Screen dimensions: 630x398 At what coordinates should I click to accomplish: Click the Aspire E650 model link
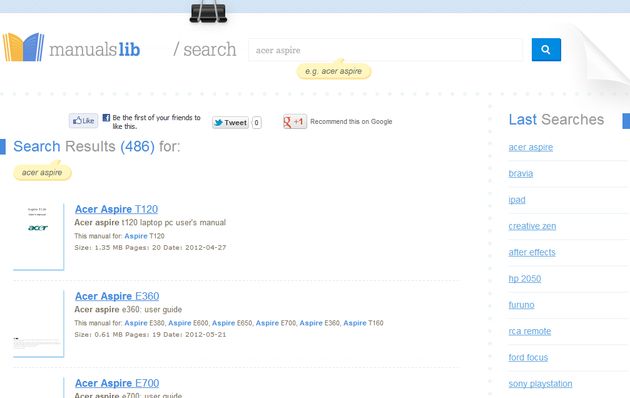[x=232, y=323]
